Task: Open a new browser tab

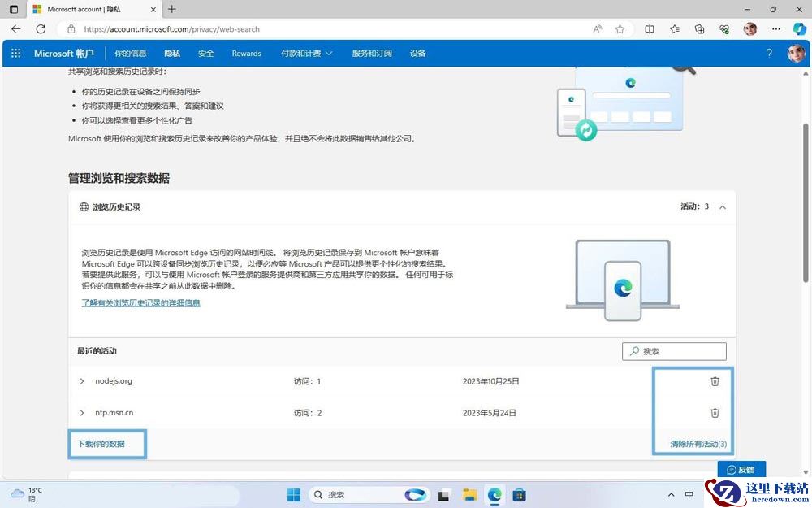Action: click(x=172, y=9)
